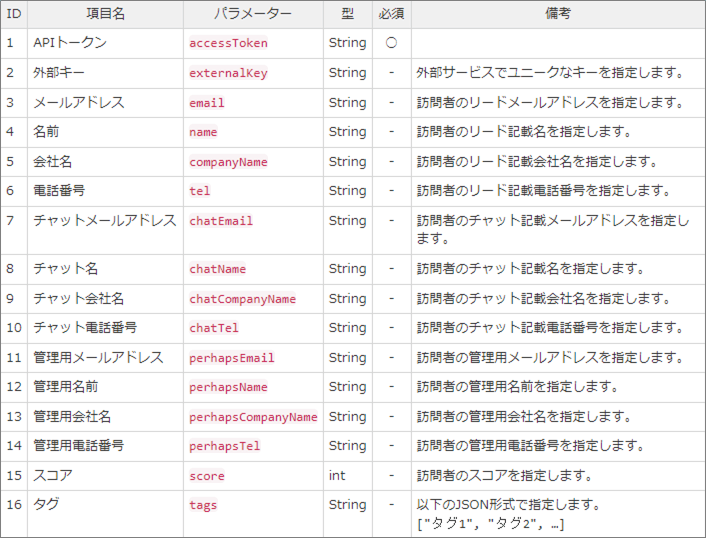Select the chatCompanyName parameter

(242, 298)
